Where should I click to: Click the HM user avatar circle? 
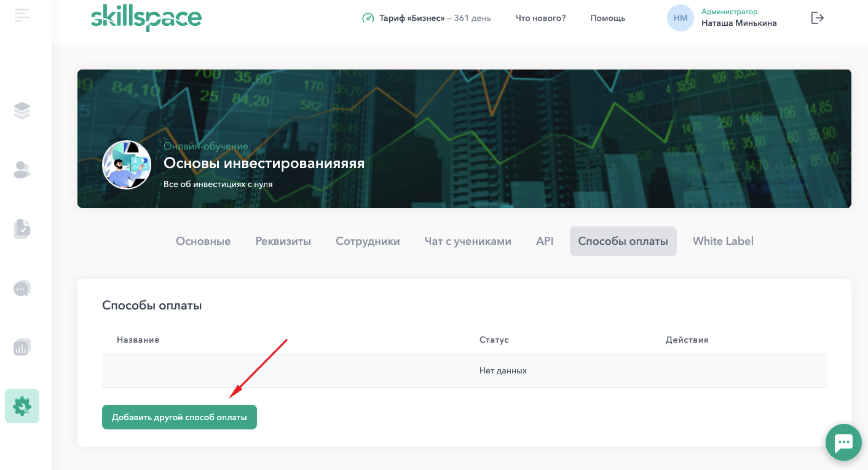pyautogui.click(x=681, y=18)
